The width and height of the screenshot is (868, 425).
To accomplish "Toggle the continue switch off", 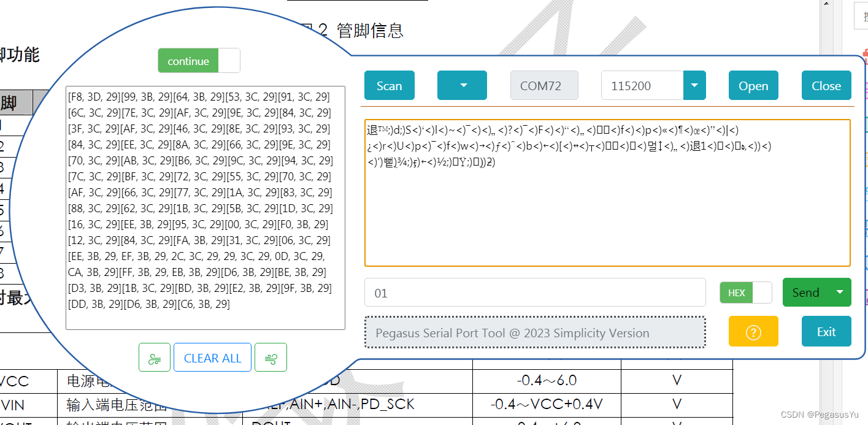I will (229, 60).
